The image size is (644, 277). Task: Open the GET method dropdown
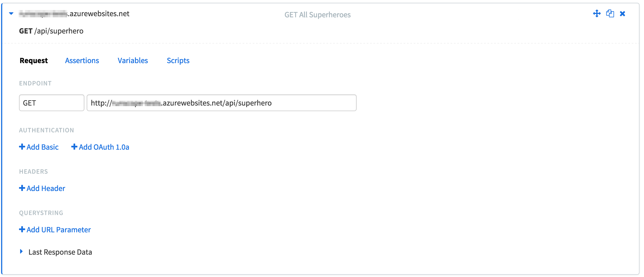(52, 103)
